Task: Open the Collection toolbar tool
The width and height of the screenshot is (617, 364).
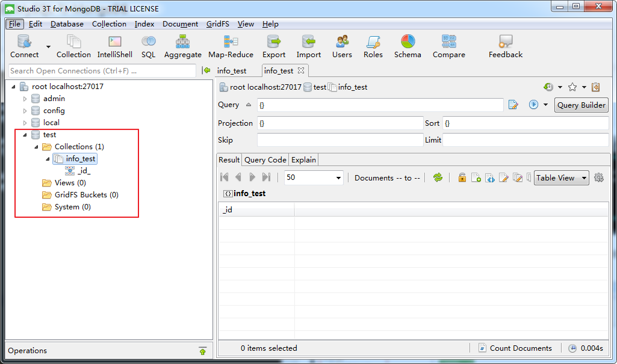Action: click(73, 46)
